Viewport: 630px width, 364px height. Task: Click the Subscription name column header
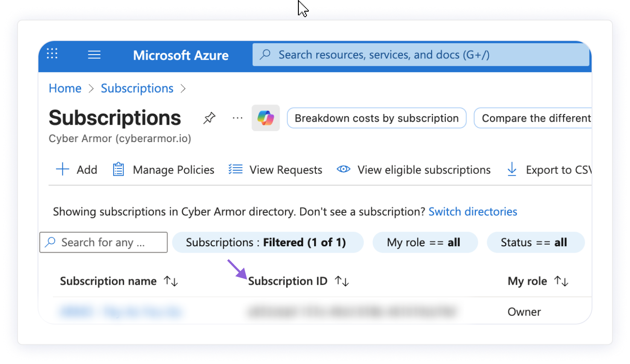pyautogui.click(x=108, y=281)
